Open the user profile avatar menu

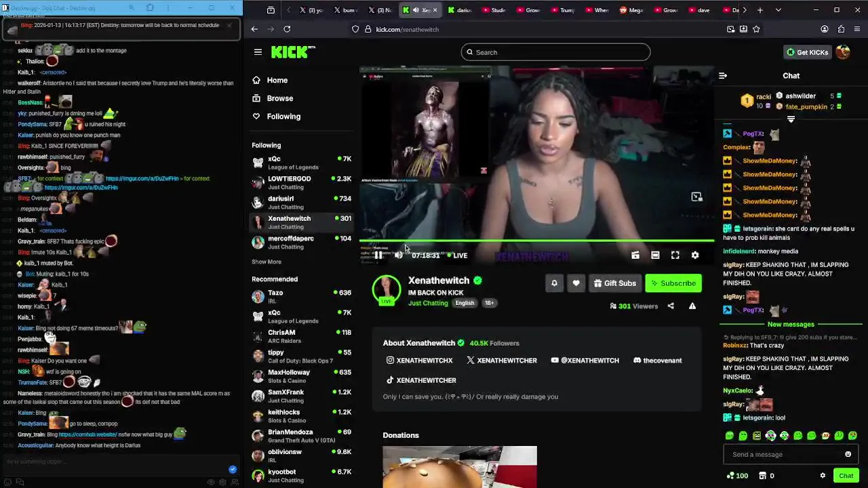pos(843,52)
